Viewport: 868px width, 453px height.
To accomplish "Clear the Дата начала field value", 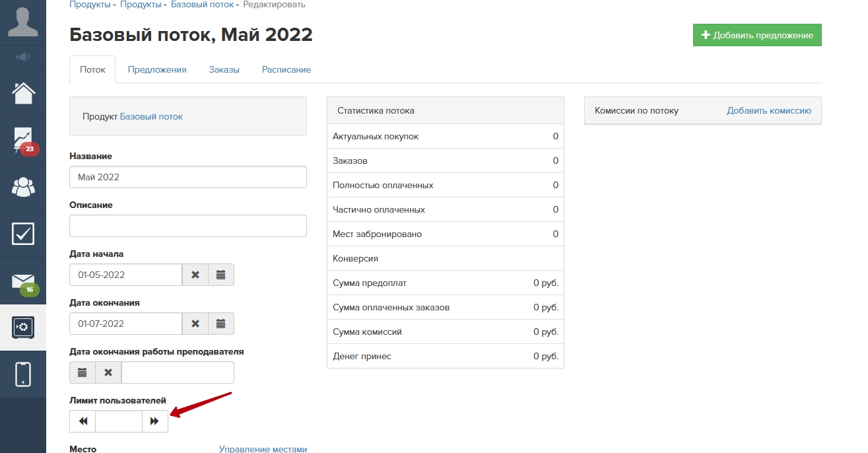I will [x=195, y=275].
